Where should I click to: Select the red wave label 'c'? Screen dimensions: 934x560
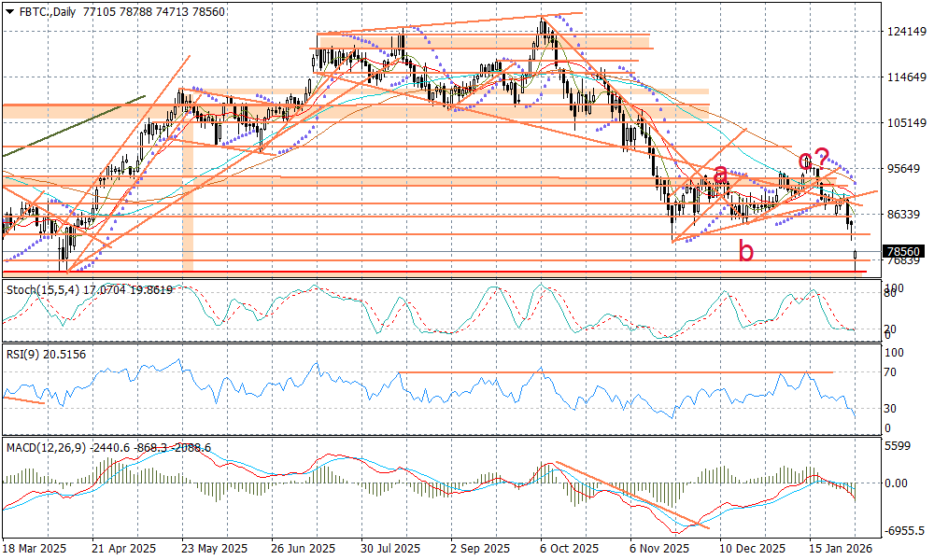(804, 161)
